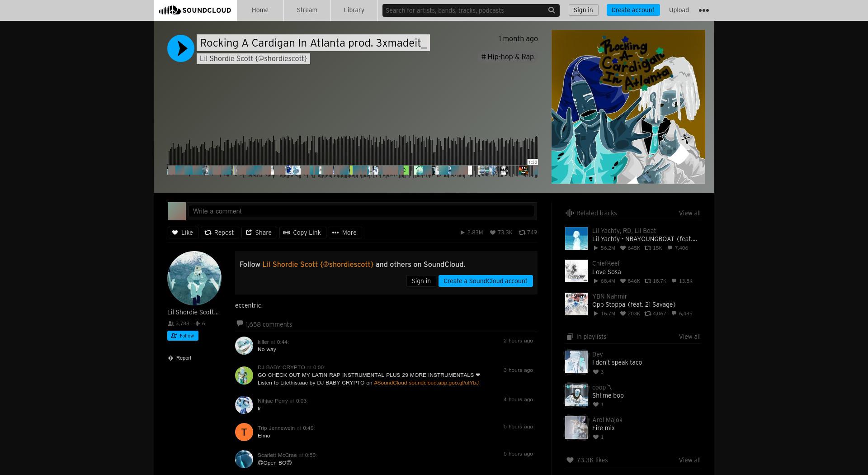
Task: Open the Opp Stoppa cover thumbnail
Action: 576,304
